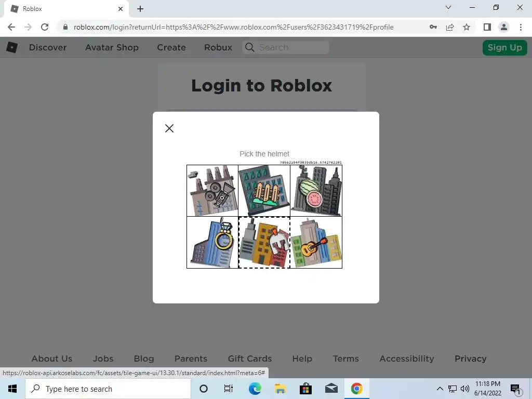This screenshot has width=532, height=399.
Task: Open the Blog footer link
Action: 144,358
